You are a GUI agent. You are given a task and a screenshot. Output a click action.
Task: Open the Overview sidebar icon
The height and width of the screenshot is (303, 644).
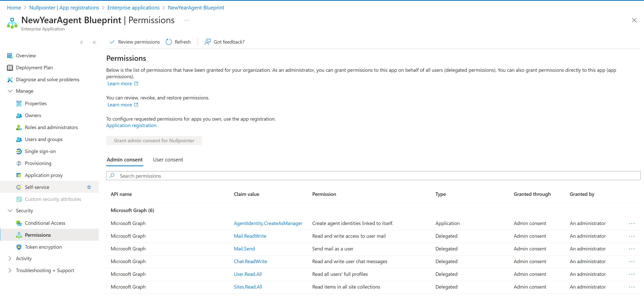point(10,56)
